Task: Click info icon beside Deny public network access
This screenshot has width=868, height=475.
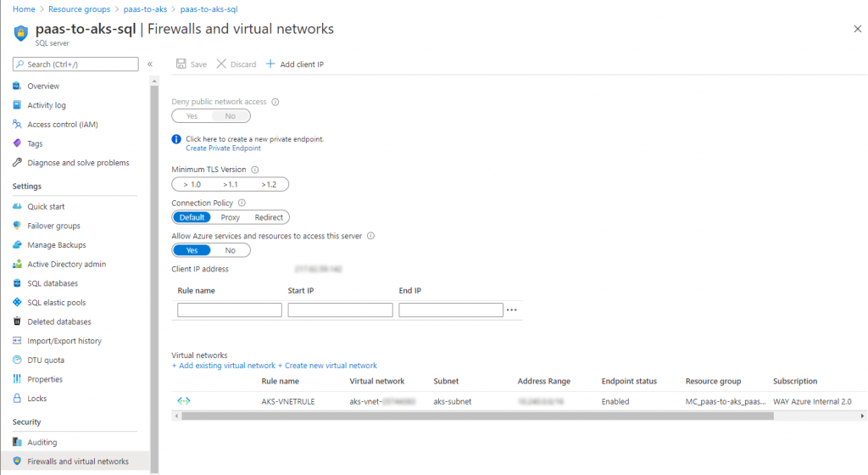Action: [x=275, y=102]
